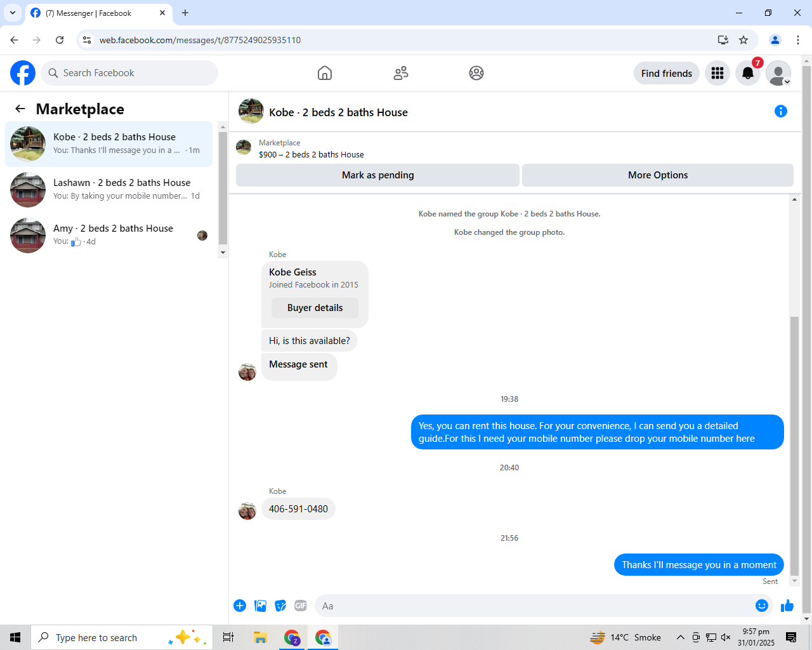Screen dimensions: 812x650
Task: Open a new browser tab
Action: [185, 13]
